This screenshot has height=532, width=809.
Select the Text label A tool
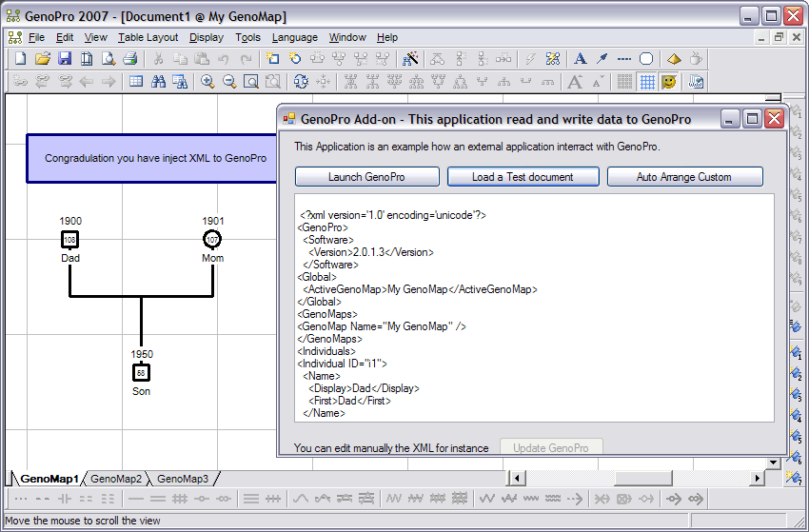click(x=580, y=59)
